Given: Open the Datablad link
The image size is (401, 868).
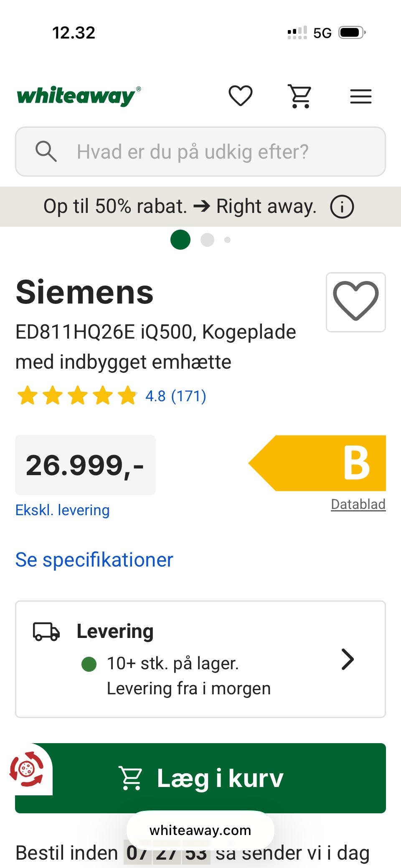Looking at the screenshot, I should tap(358, 504).
